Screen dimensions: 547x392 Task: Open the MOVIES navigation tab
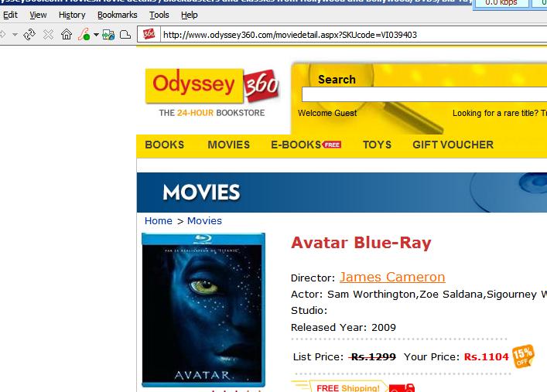point(228,145)
